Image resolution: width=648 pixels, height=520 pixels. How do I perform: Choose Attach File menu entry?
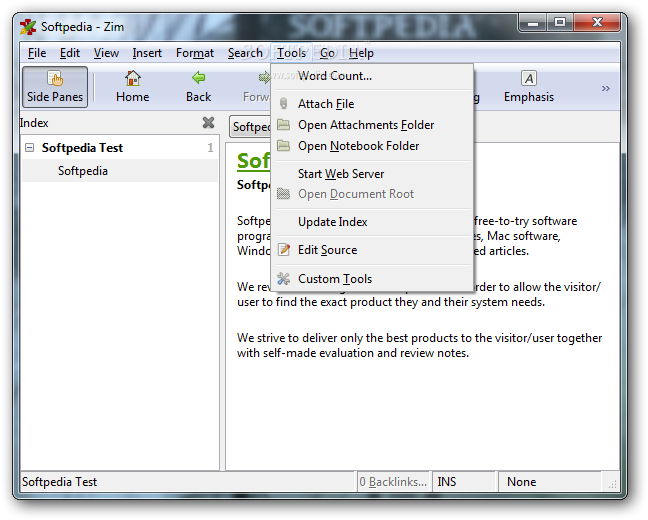[x=372, y=104]
